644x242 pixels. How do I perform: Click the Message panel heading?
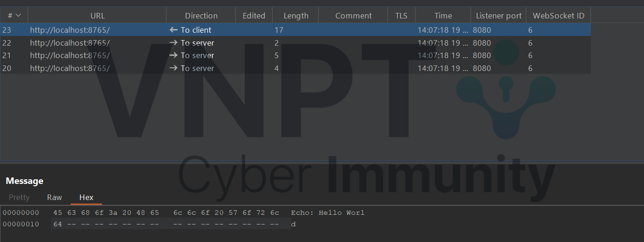24,181
